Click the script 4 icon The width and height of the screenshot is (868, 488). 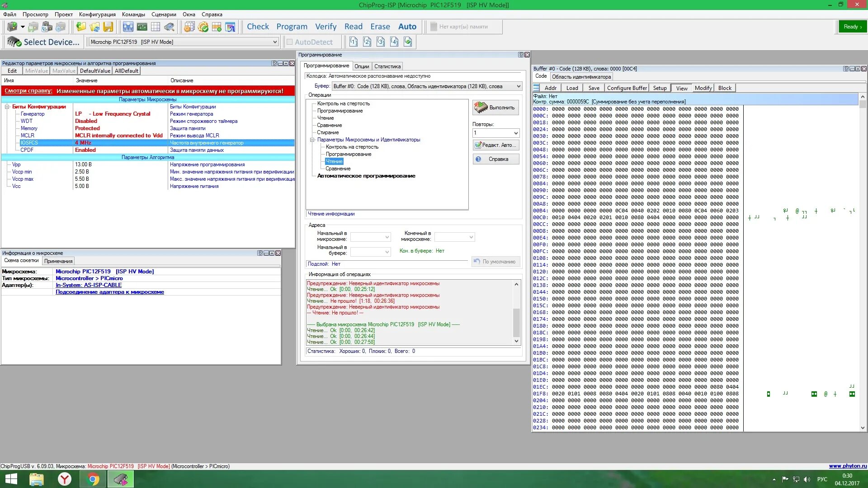pyautogui.click(x=394, y=42)
